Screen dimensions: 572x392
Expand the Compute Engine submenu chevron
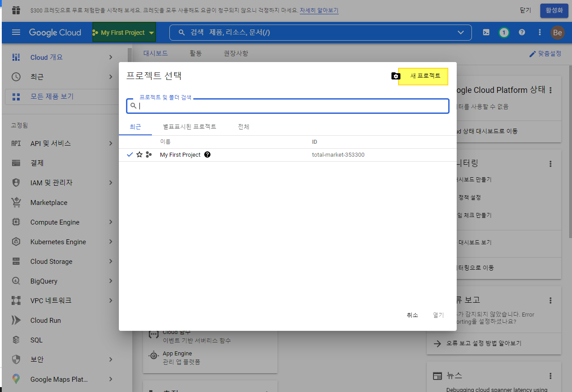[x=111, y=222]
